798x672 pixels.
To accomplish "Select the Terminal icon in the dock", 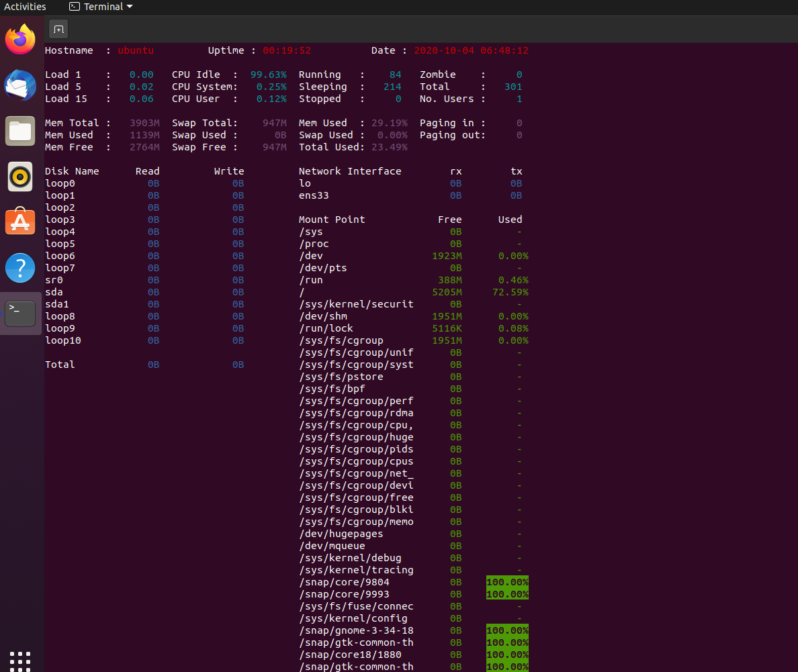I will click(20, 312).
